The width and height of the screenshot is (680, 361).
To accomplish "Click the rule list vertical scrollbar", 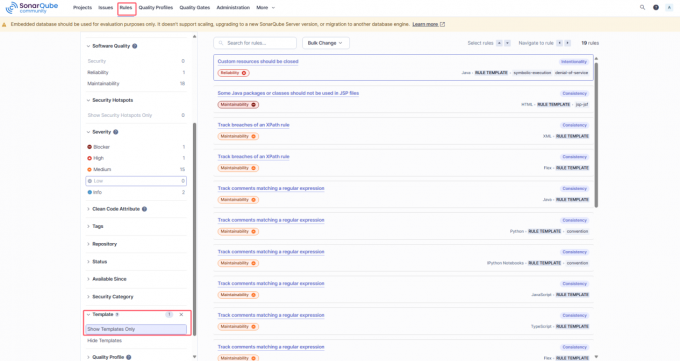I will pos(596,135).
